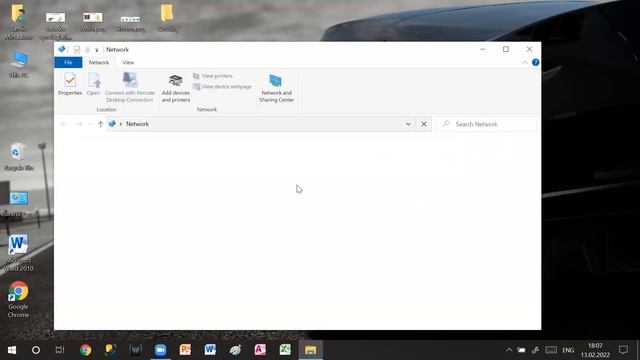This screenshot has width=640, height=360.
Task: Open Network and Sharing Center
Action: tap(276, 88)
